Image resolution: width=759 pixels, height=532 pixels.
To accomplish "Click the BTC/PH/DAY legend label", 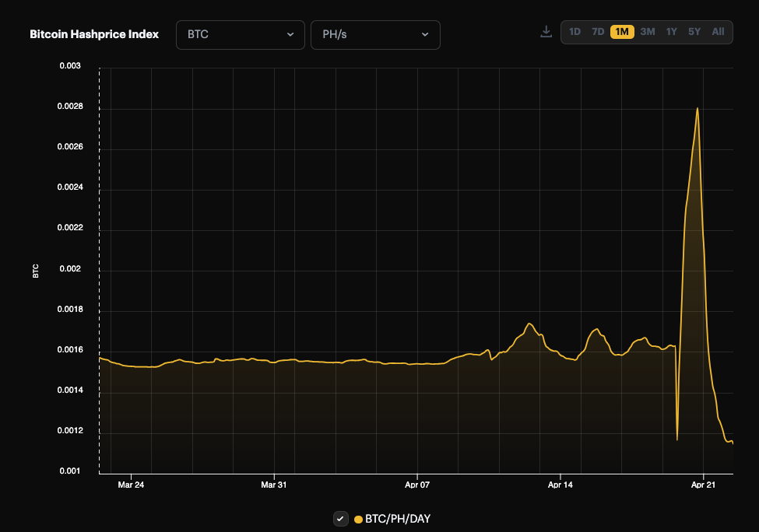I will (x=397, y=518).
